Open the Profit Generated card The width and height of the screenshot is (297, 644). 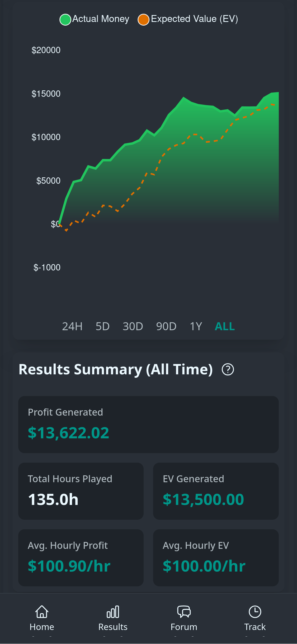148,424
